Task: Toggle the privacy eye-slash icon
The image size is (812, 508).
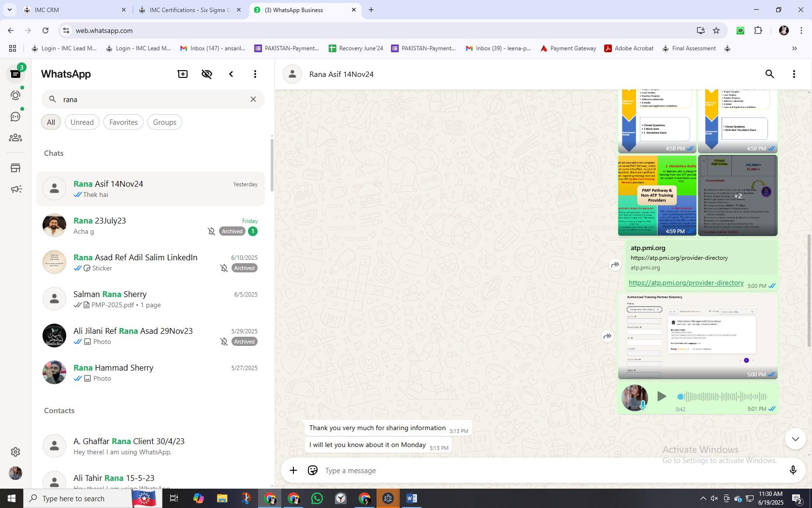Action: 207,74
